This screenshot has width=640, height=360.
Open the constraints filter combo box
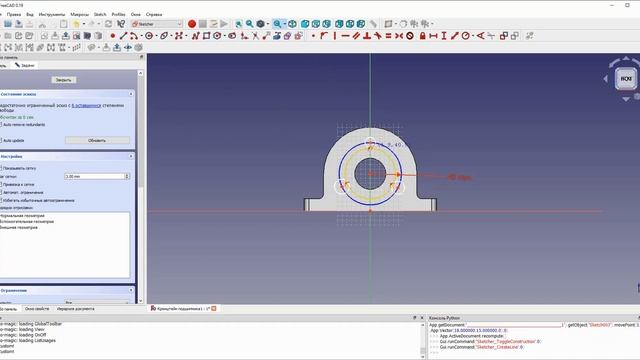pyautogui.click(x=97, y=302)
